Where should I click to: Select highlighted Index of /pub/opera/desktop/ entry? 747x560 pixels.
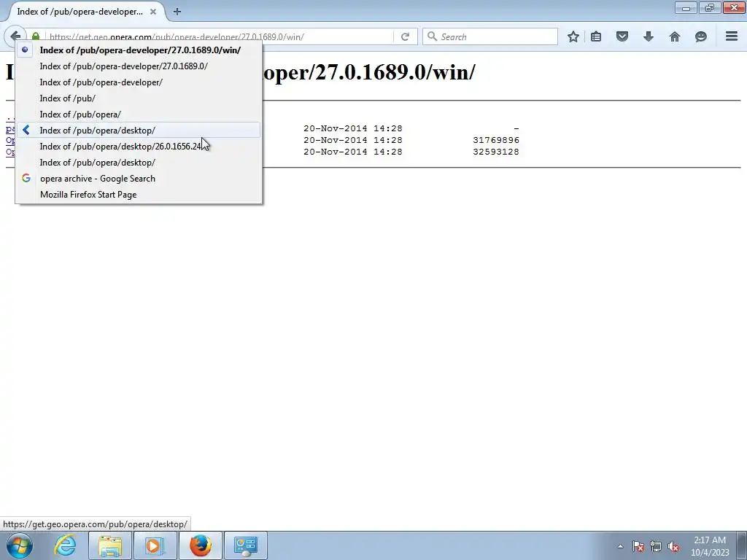(x=139, y=131)
